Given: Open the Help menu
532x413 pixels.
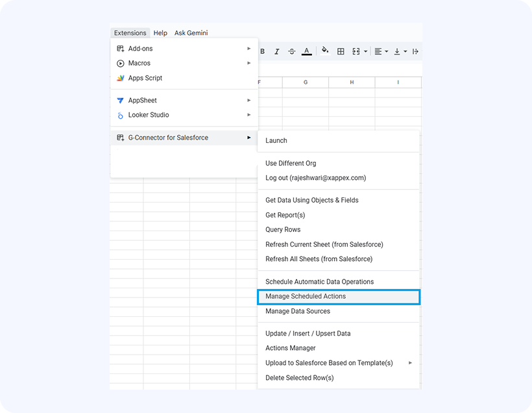Looking at the screenshot, I should pos(160,33).
